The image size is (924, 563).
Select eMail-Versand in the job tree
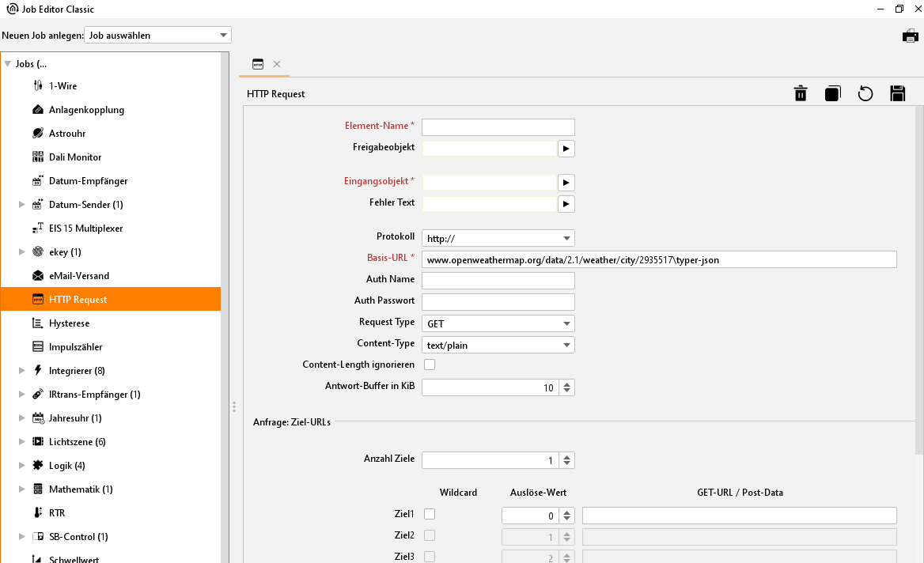pos(78,276)
